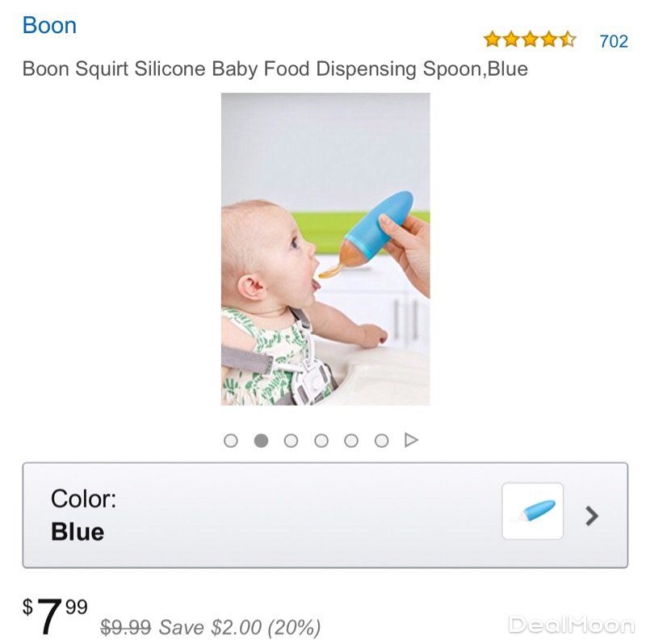Click the blue spoon color swatch
This screenshot has height=644, width=646.
[x=532, y=511]
